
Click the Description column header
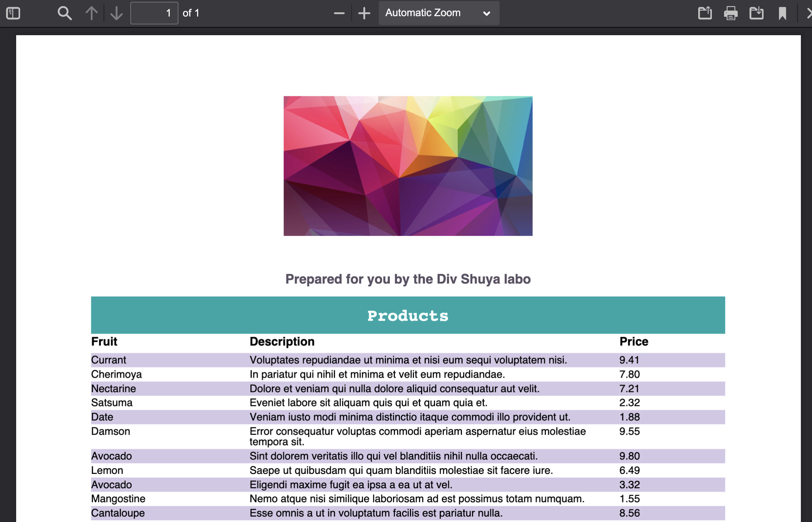coord(282,341)
